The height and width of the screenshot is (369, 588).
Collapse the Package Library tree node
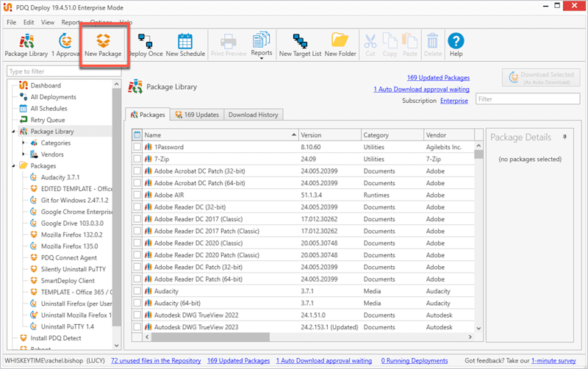coord(14,132)
